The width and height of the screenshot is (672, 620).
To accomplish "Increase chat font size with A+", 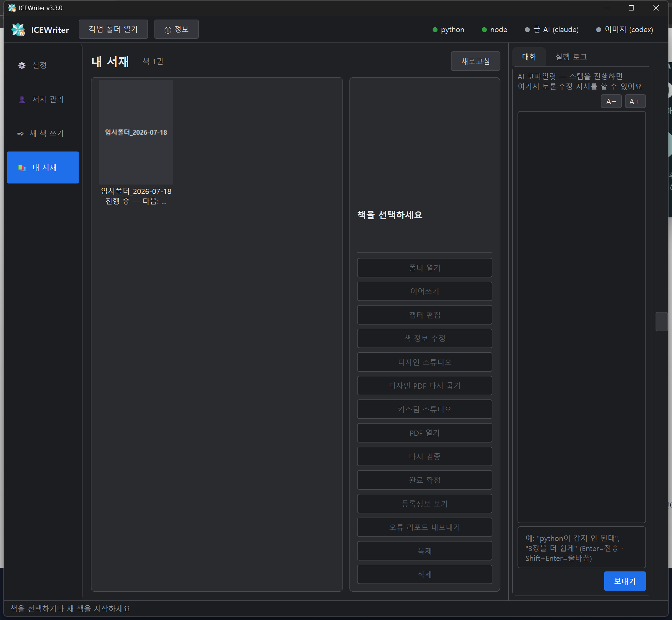I will pyautogui.click(x=635, y=102).
